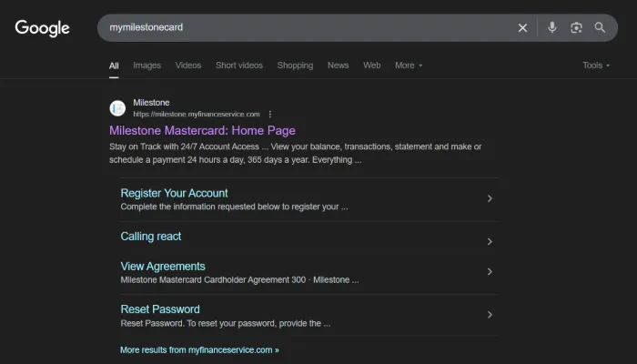This screenshot has height=364, width=637.
Task: Open the Short videos tab
Action: pyautogui.click(x=239, y=66)
